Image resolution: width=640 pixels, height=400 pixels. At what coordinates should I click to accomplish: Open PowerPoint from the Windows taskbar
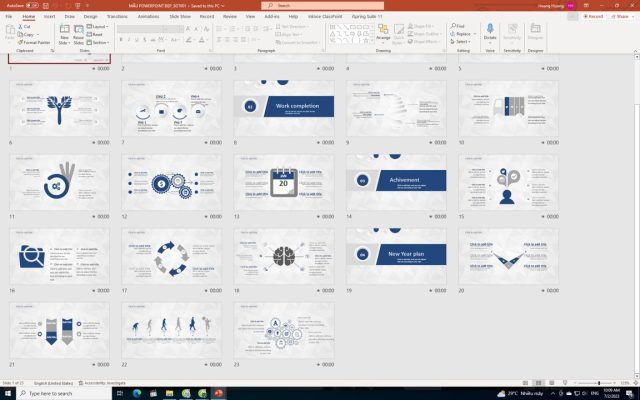click(x=218, y=393)
